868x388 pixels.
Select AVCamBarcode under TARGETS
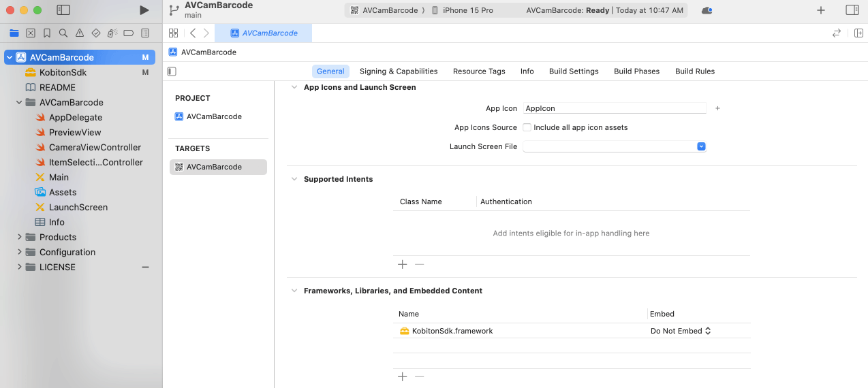point(218,167)
